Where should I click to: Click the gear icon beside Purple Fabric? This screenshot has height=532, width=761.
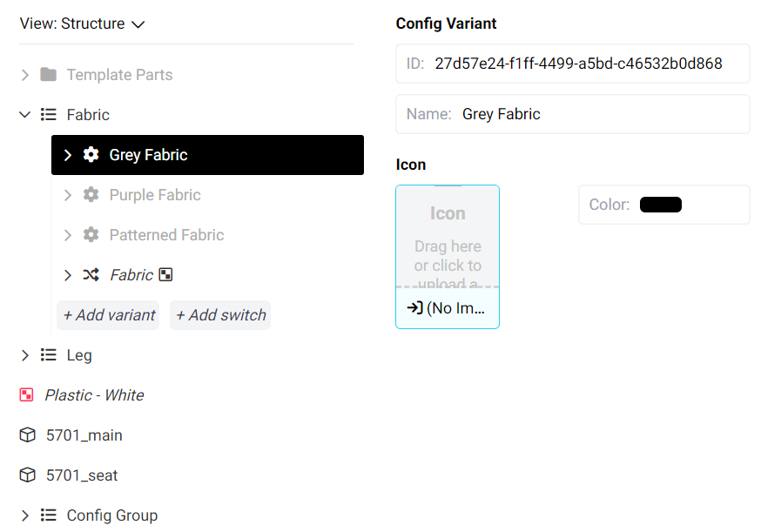(x=91, y=195)
